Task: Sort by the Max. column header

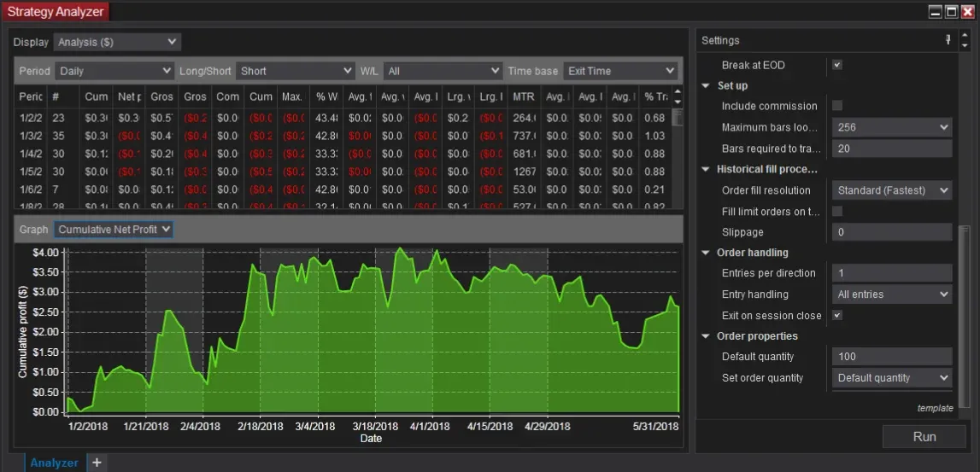Action: [293, 96]
